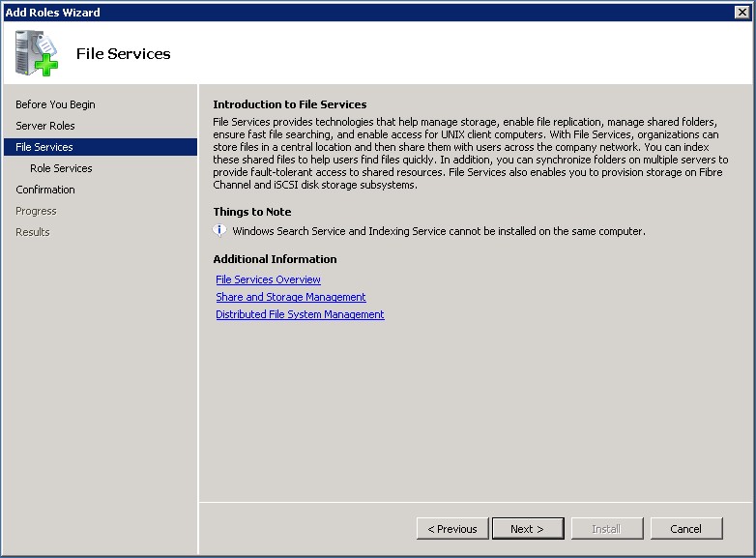Open the Role Services sub-step
Screen dimensions: 756x558
(61, 168)
